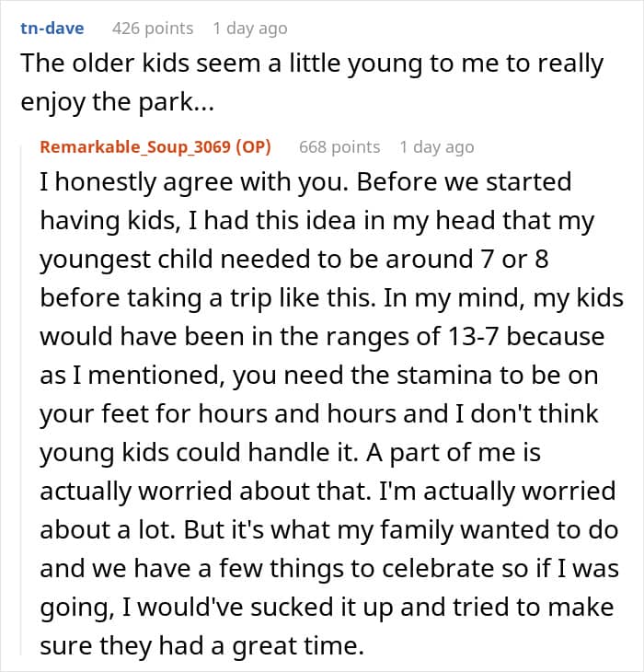
Task: Click the (OP) label beside the username
Action: [269, 147]
